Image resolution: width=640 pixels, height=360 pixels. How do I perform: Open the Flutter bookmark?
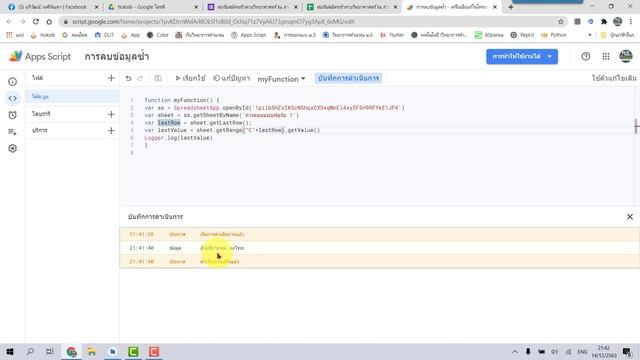click(392, 35)
